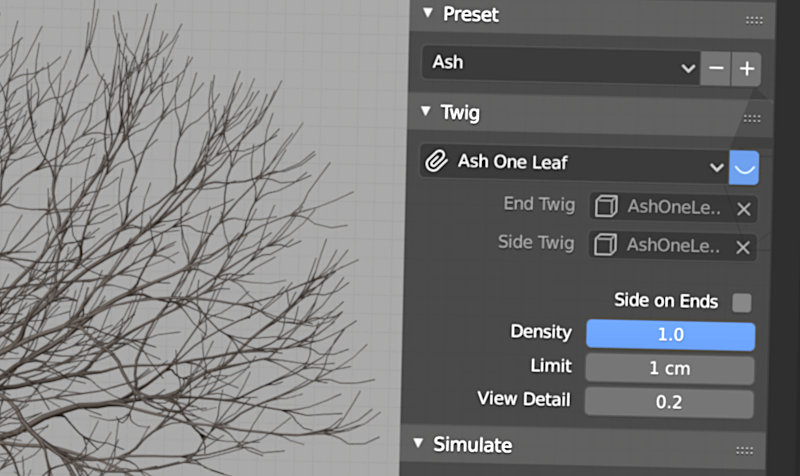Select the Side Twig object field
This screenshot has height=476, width=800.
coord(672,246)
